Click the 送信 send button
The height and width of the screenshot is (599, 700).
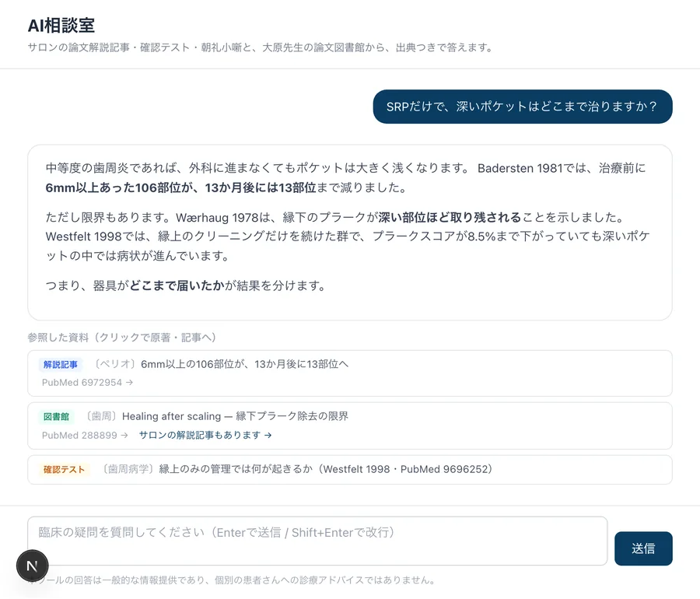click(643, 548)
